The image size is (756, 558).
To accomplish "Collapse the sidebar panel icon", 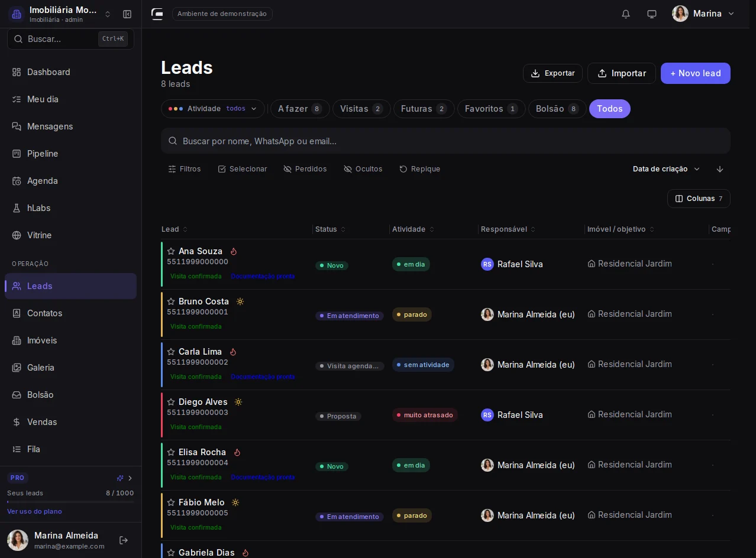I will tap(127, 14).
